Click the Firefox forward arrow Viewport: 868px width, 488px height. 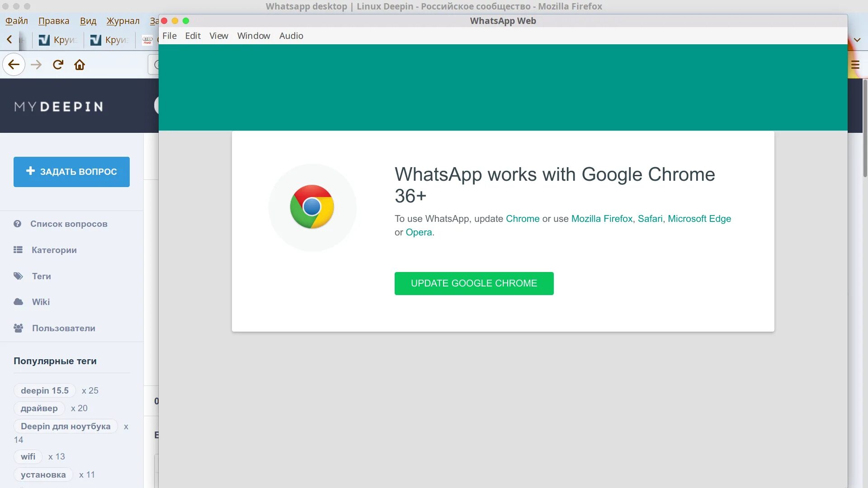[36, 65]
